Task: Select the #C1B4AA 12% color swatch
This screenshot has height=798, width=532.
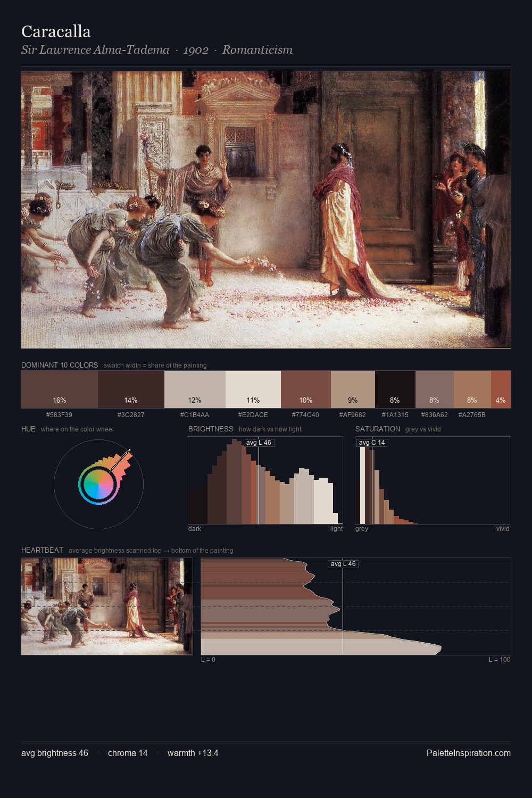Action: [x=195, y=389]
